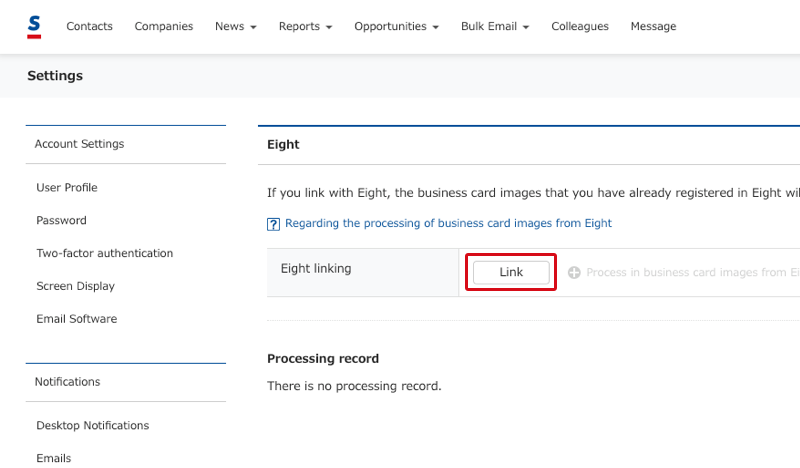The height and width of the screenshot is (468, 800).
Task: Open Two-factor authentication settings
Action: pyautogui.click(x=105, y=253)
